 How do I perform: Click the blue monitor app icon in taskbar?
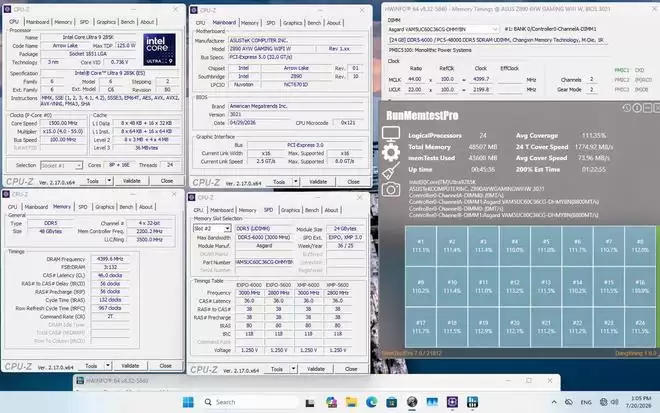click(x=432, y=402)
